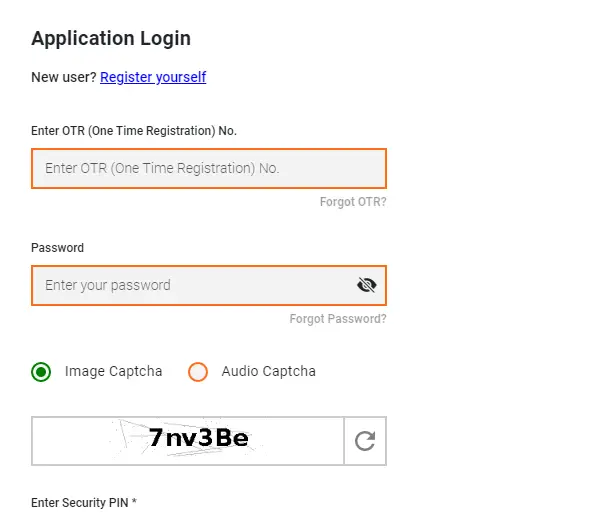Image resolution: width=608 pixels, height=517 pixels.
Task: Click the Audio Captcha label text
Action: click(x=268, y=371)
